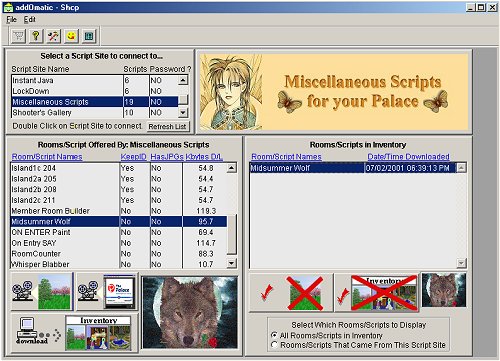Image resolution: width=500 pixels, height=361 pixels.
Task: Click the large wolf preview image
Action: [190, 313]
